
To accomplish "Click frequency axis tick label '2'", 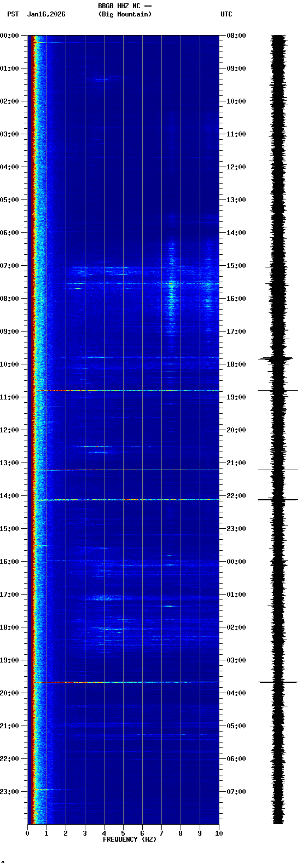I will [x=66, y=833].
